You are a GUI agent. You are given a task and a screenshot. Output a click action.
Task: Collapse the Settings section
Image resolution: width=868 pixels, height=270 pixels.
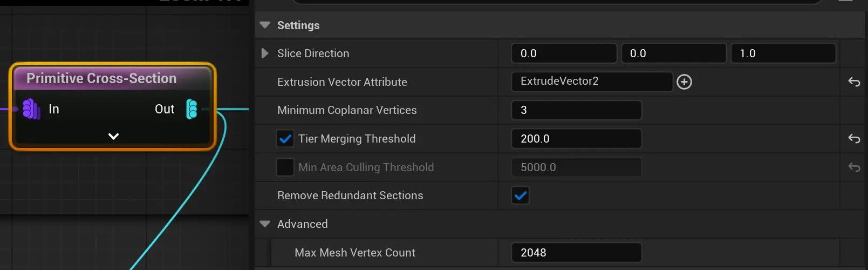click(265, 25)
